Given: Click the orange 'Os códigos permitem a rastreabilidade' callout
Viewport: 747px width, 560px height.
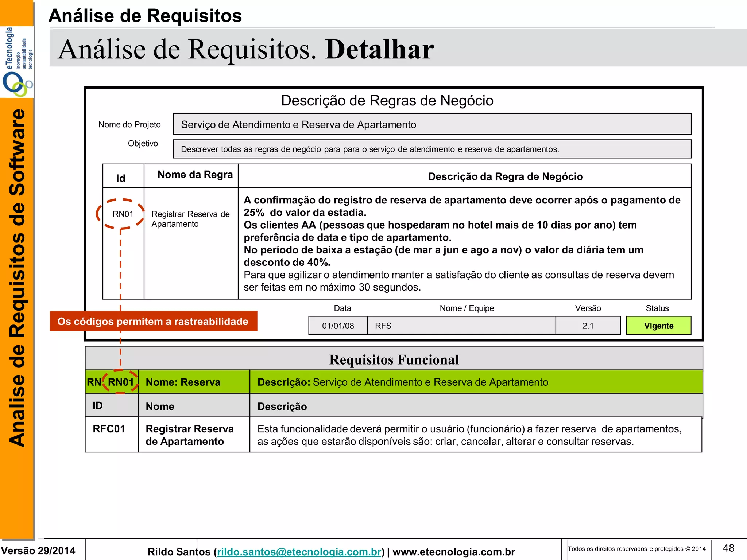Looking at the screenshot, I should [x=154, y=321].
